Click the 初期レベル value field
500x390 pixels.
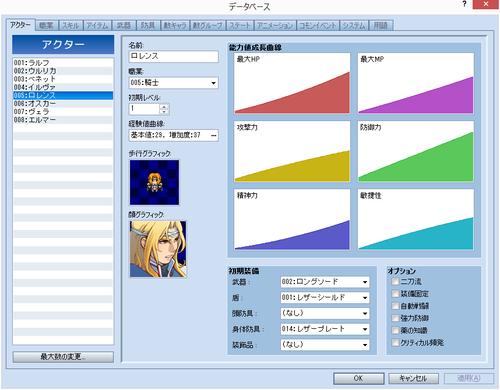[x=144, y=109]
